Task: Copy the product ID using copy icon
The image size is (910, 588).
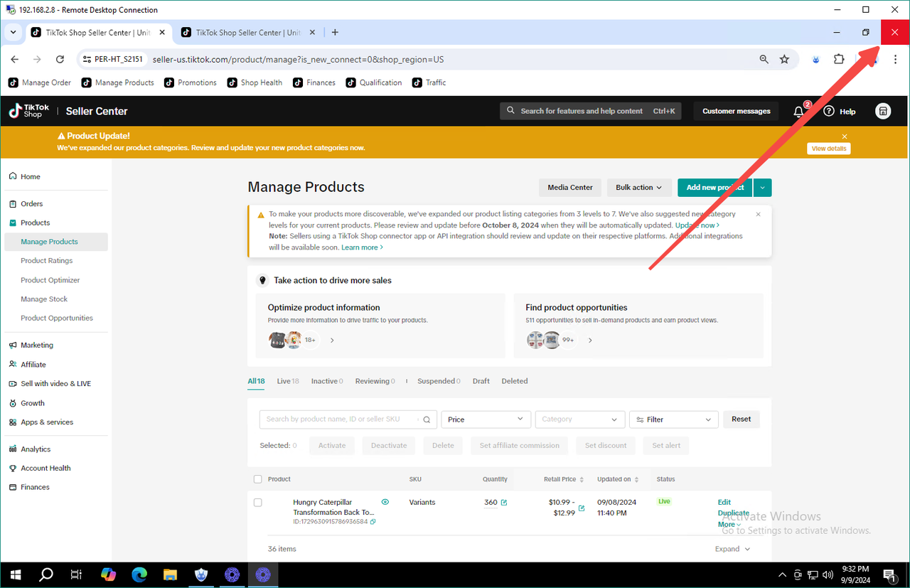Action: (x=373, y=522)
